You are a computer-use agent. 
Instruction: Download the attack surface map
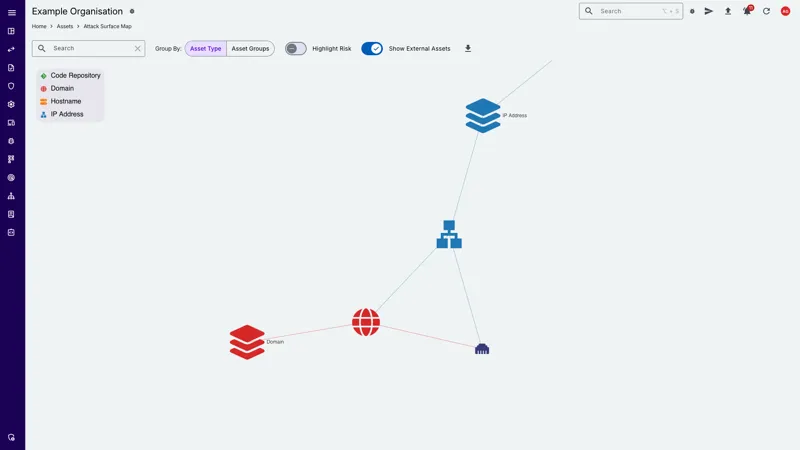pos(468,48)
